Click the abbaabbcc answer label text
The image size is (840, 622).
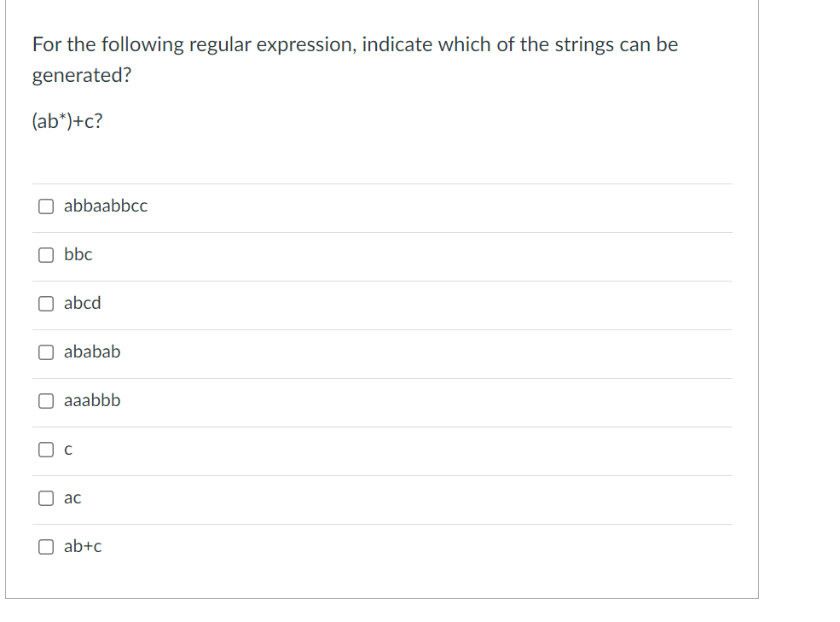[x=106, y=206]
